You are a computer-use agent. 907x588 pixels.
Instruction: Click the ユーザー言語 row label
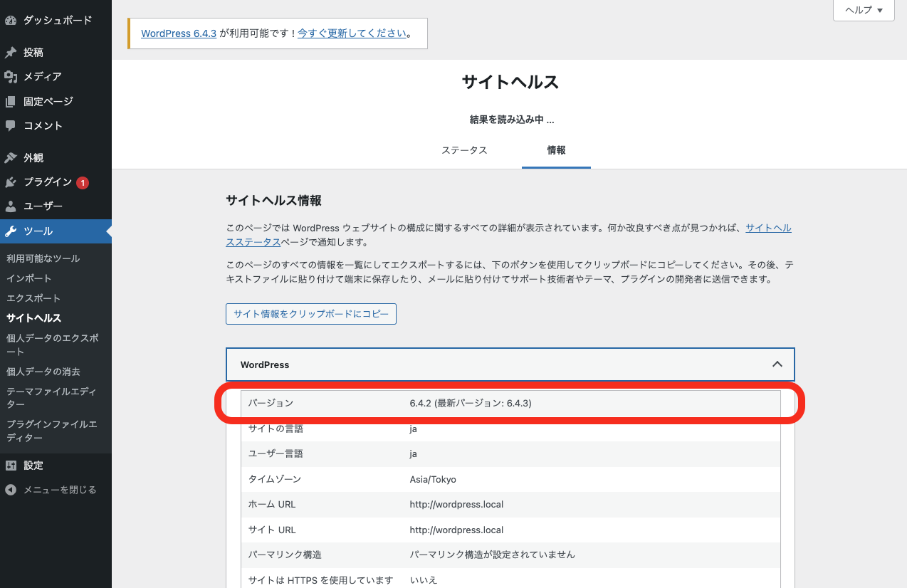pos(275,454)
